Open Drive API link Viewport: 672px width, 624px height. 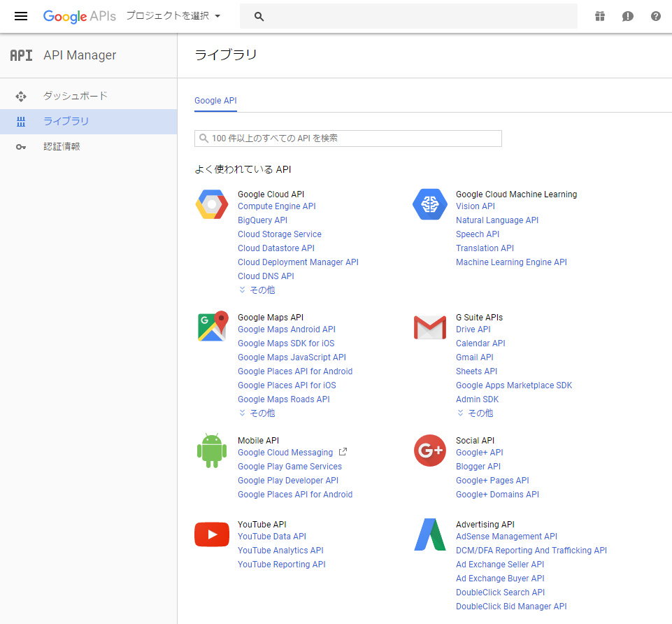pyautogui.click(x=473, y=329)
